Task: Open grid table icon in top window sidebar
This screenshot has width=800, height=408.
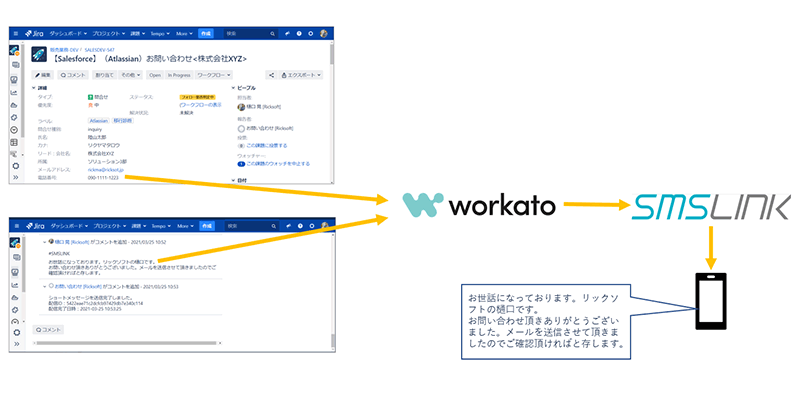Action: coord(14,142)
